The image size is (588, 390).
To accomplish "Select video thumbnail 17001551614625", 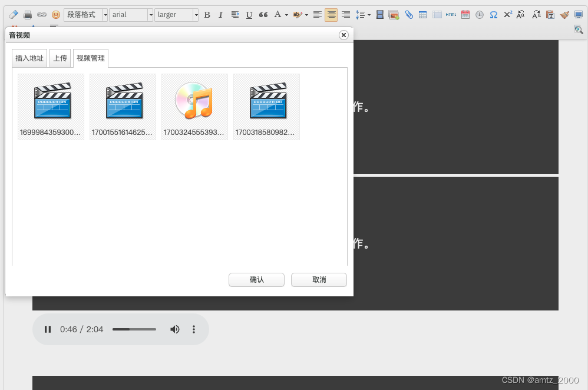I will [123, 107].
